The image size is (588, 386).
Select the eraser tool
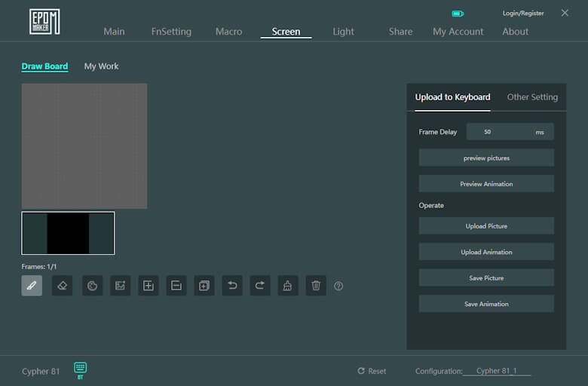[62, 286]
